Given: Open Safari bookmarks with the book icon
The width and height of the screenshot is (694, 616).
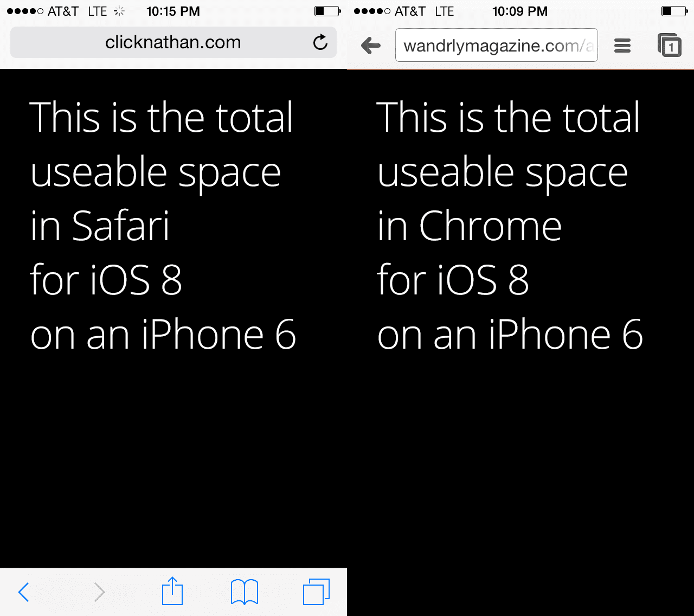Looking at the screenshot, I should click(x=244, y=592).
